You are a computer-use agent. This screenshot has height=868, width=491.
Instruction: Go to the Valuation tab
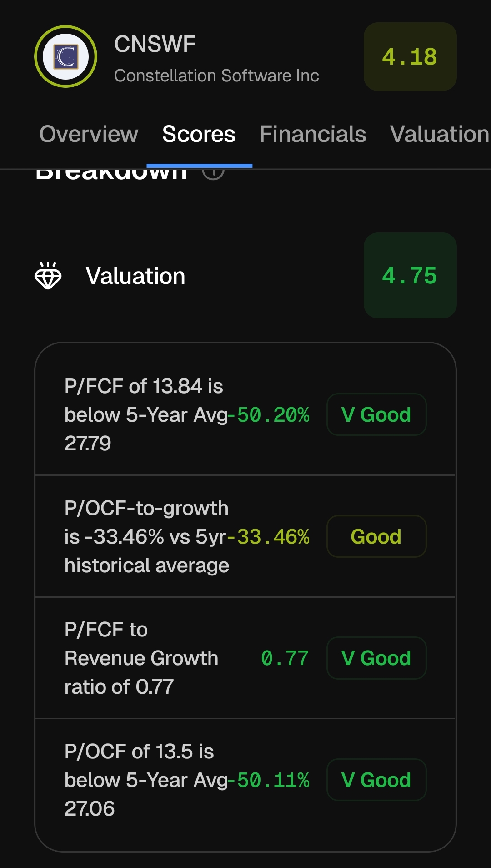click(440, 134)
